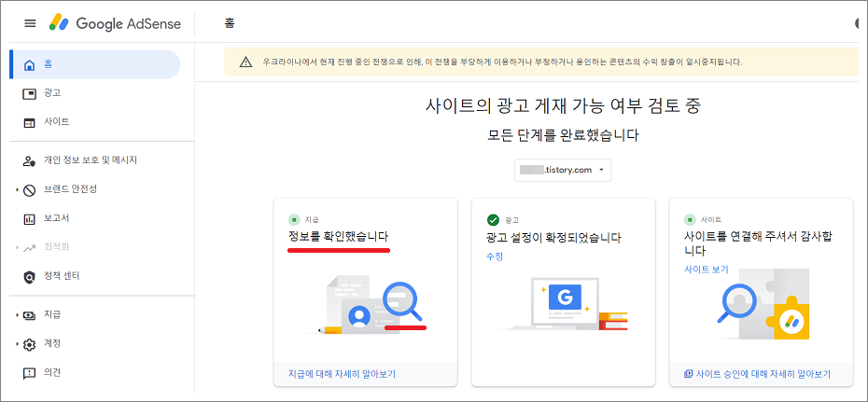Expand the 계정 menu arrow
This screenshot has width=868, height=402.
17,344
